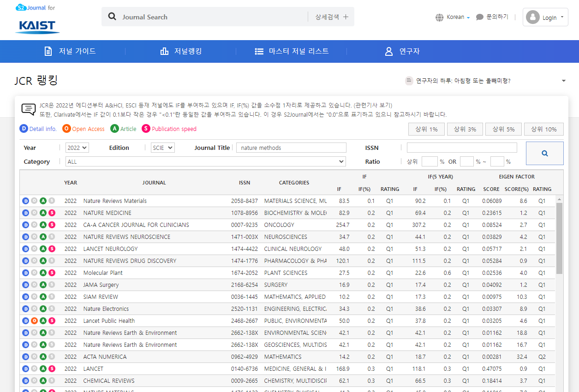
Task: Click journal title NATURE REVIEWS DRUG DISCOVERY
Action: point(130,261)
